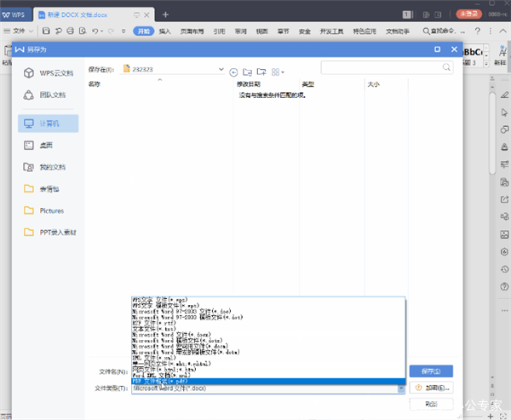Viewport: 511px width, 420px height.
Task: Choose RTF 文件(*.rtf) file type
Action: click(268, 323)
